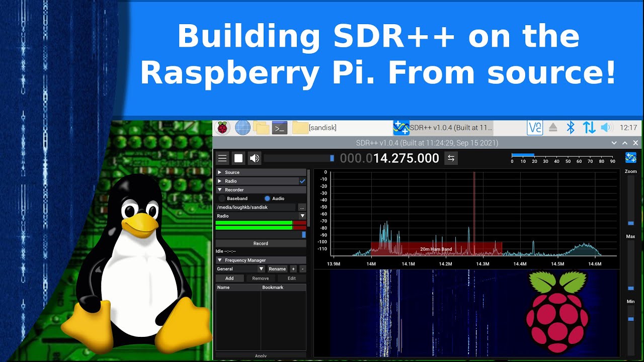Stop SDR playback with the square button

(238, 158)
